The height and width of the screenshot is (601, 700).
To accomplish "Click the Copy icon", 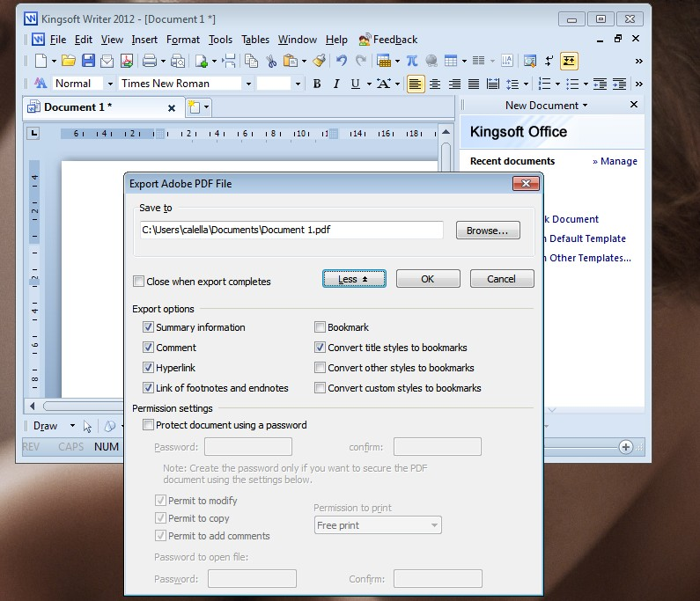I will click(x=251, y=61).
